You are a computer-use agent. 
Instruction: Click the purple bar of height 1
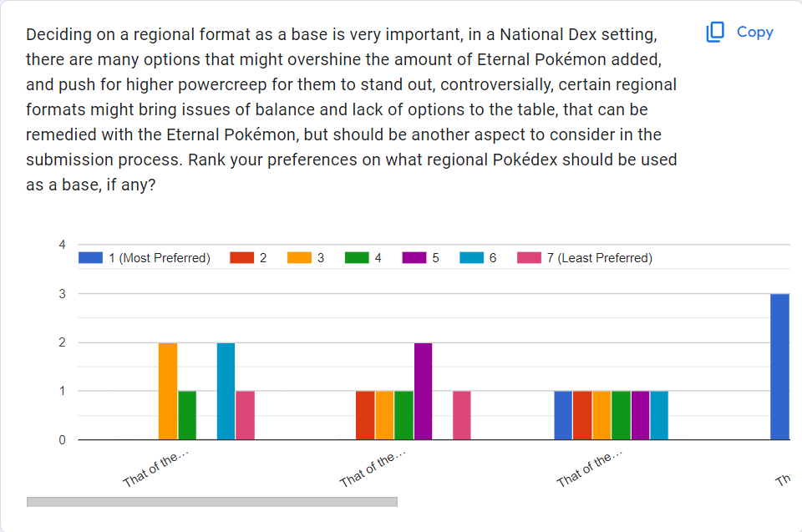pyautogui.click(x=640, y=415)
